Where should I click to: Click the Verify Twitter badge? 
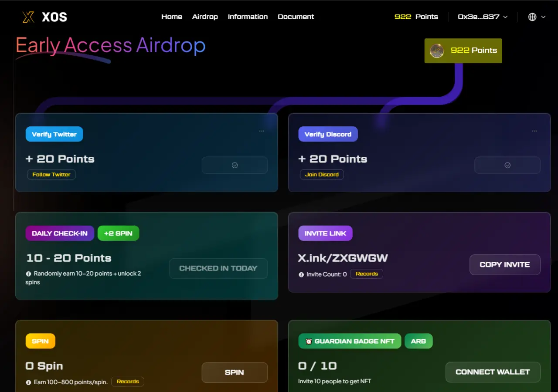click(54, 134)
